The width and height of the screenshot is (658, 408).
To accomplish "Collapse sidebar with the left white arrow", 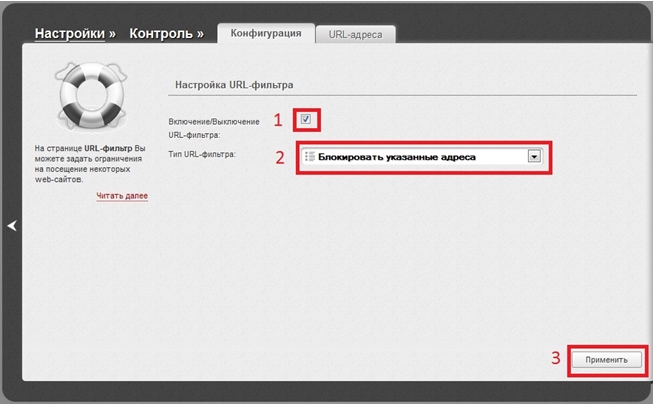I will click(x=12, y=227).
